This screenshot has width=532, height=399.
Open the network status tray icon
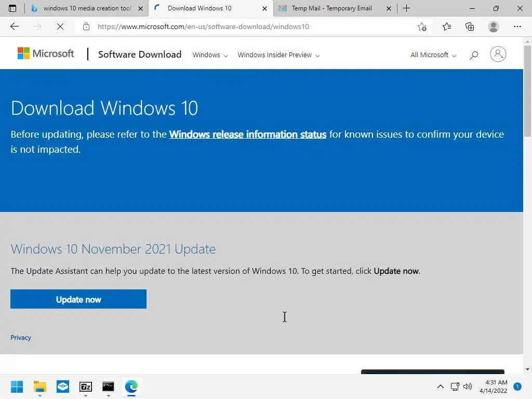coord(455,387)
